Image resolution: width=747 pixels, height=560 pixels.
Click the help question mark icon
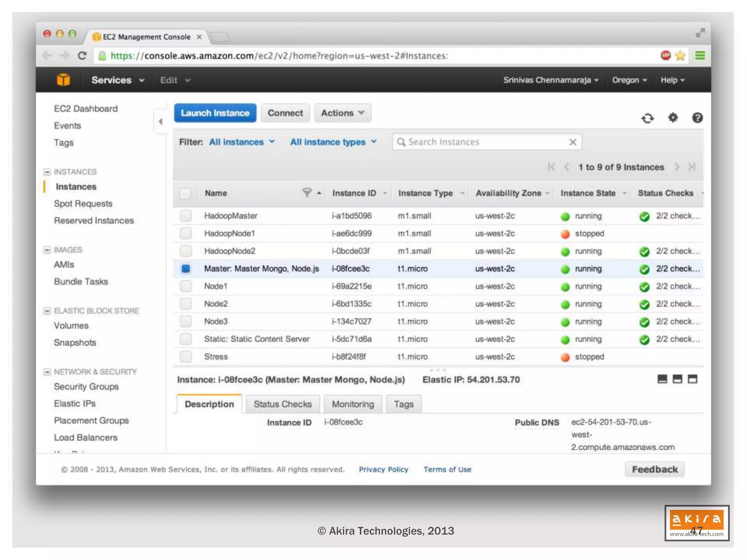(697, 118)
